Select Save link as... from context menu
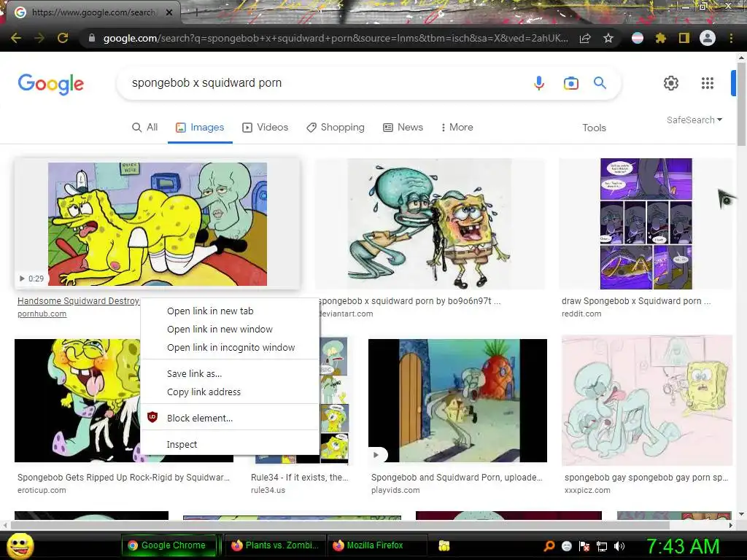Screen dimensions: 747x560 230,374
